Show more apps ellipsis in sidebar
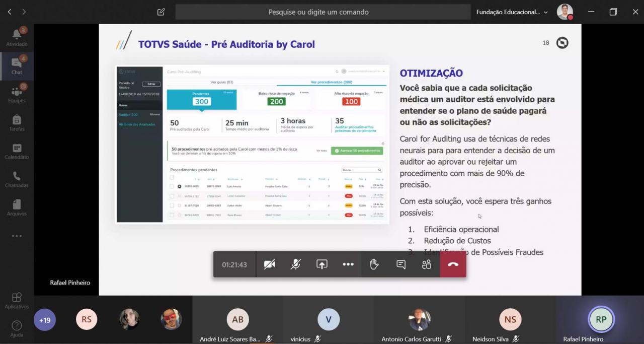This screenshot has height=344, width=644. pyautogui.click(x=17, y=236)
